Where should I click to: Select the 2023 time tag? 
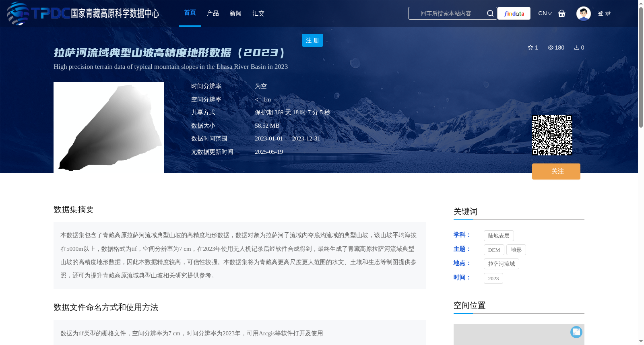point(493,278)
